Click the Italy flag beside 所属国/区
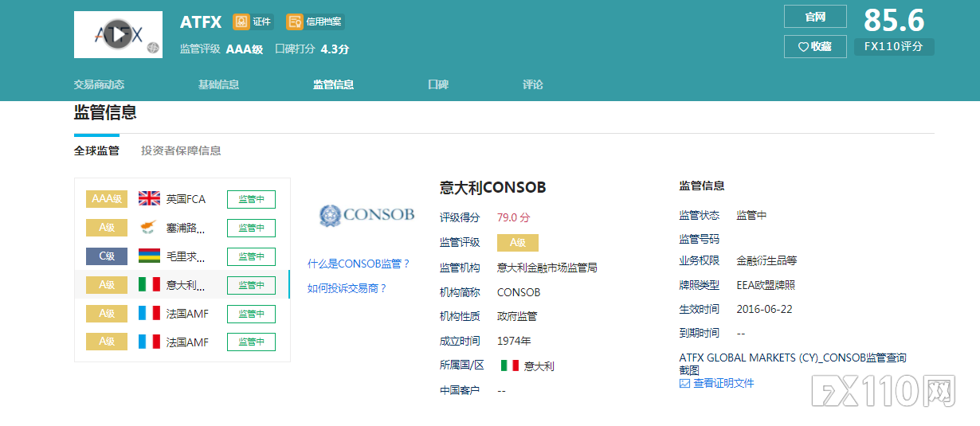Screen dimensions: 980x426 tap(510, 365)
